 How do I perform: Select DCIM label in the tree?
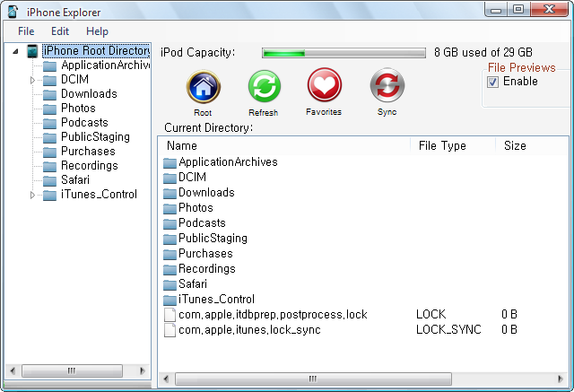(x=74, y=80)
